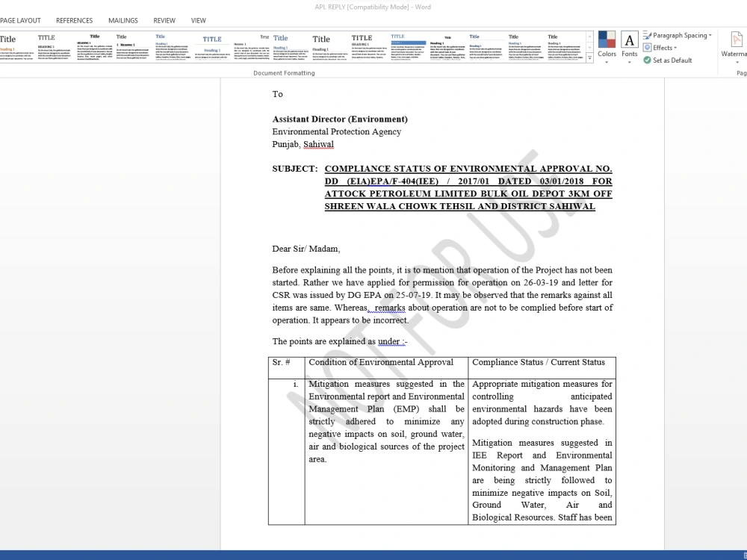747x560 pixels.
Task: Open the MAILINGS tab
Action: pyautogui.click(x=123, y=20)
